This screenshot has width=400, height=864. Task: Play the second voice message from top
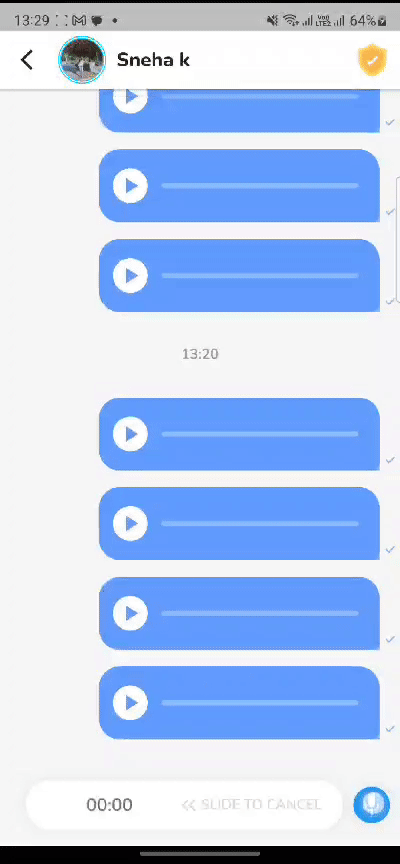[x=131, y=186]
